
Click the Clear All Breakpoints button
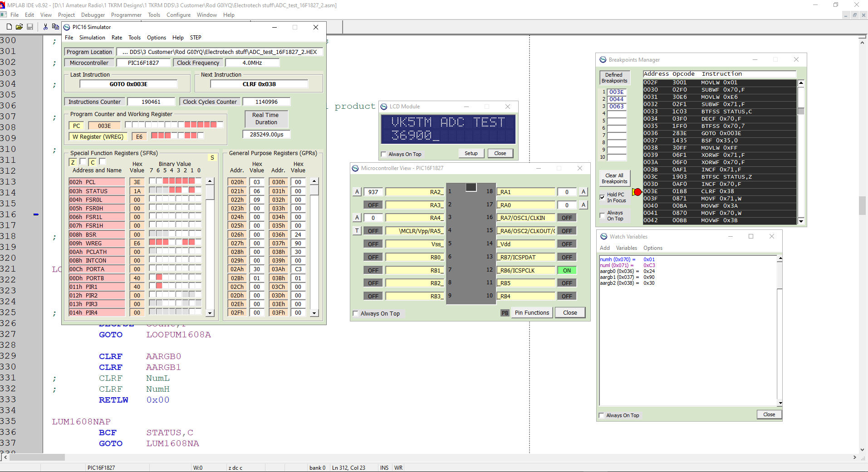coord(614,179)
